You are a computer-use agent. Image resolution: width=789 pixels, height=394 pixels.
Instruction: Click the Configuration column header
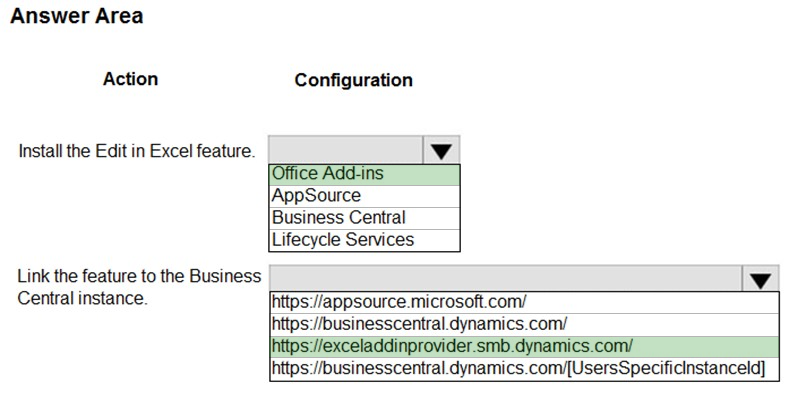[353, 80]
